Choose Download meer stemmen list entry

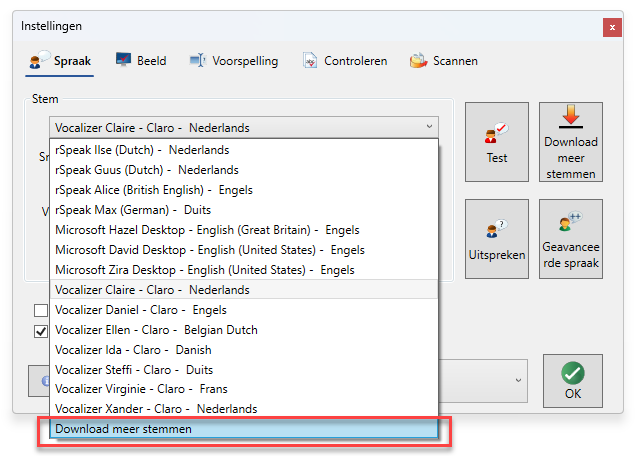(x=244, y=429)
